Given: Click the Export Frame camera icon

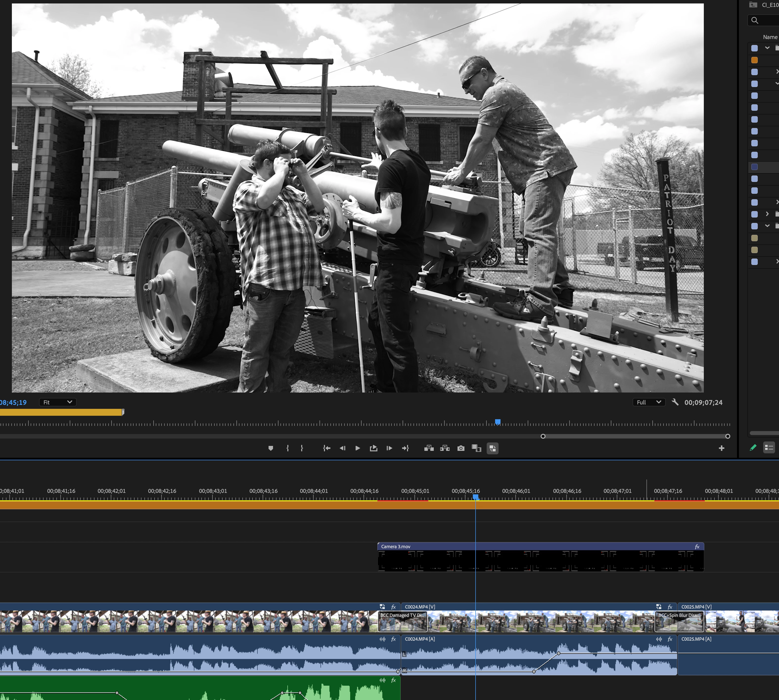Looking at the screenshot, I should pyautogui.click(x=461, y=448).
